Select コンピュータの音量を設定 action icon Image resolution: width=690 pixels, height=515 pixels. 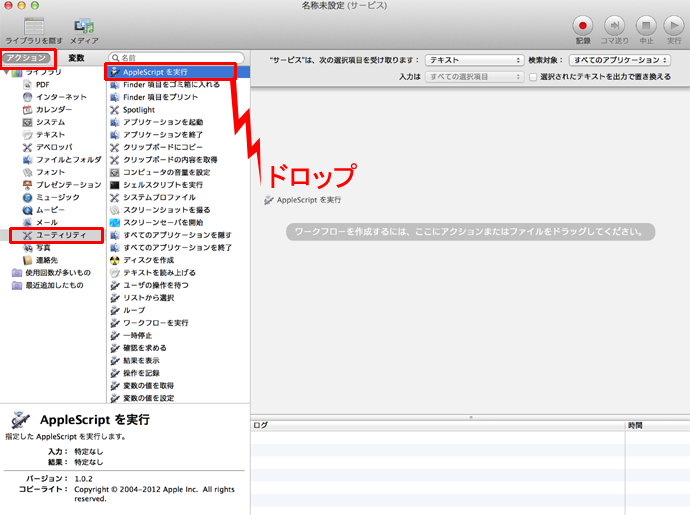114,172
